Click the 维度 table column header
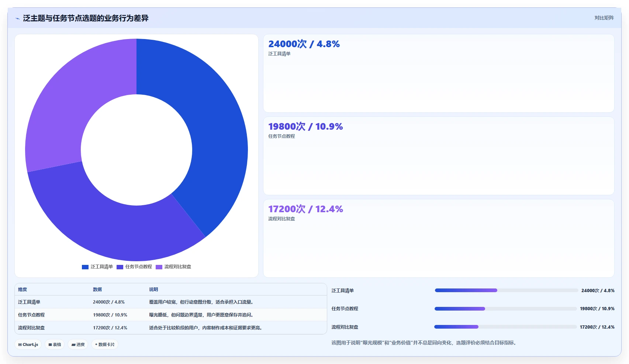The image size is (629, 364). pos(23,290)
